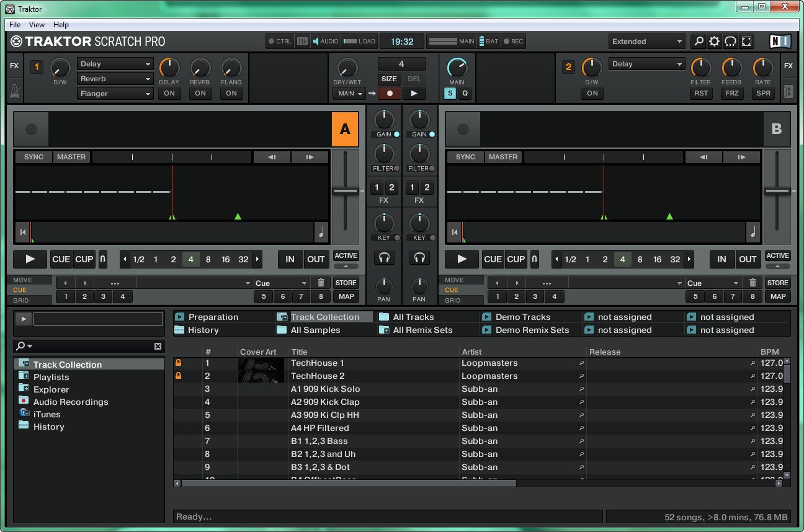Adjust the Deck B tempo fader
The image size is (804, 532).
777,190
